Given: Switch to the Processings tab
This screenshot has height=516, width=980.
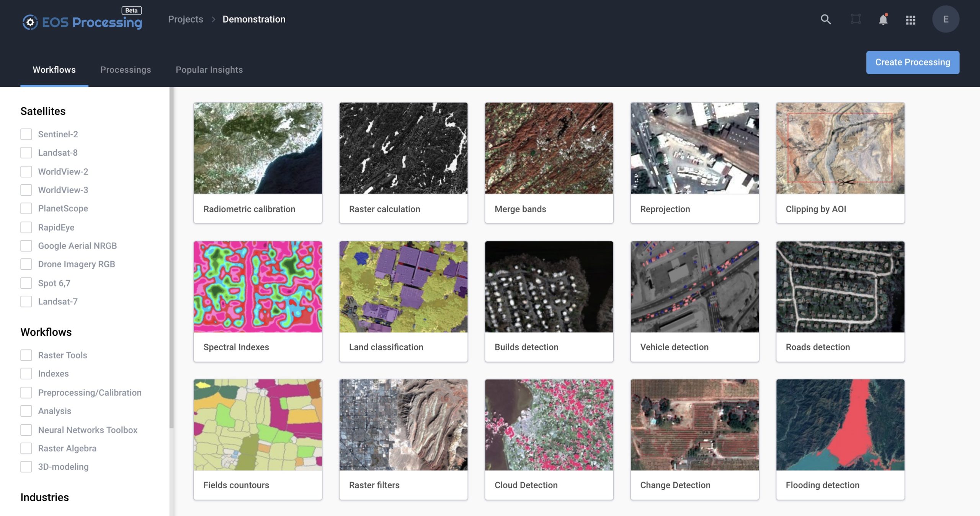Looking at the screenshot, I should tap(125, 68).
